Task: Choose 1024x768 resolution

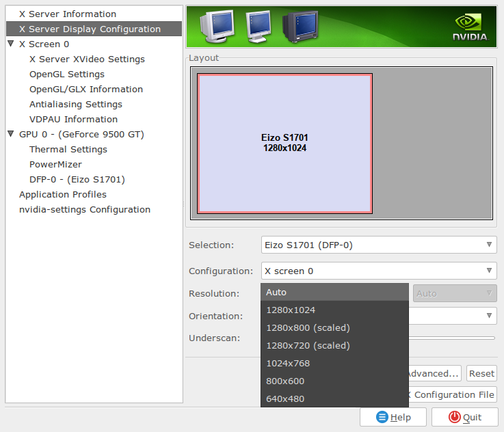Action: (334, 363)
